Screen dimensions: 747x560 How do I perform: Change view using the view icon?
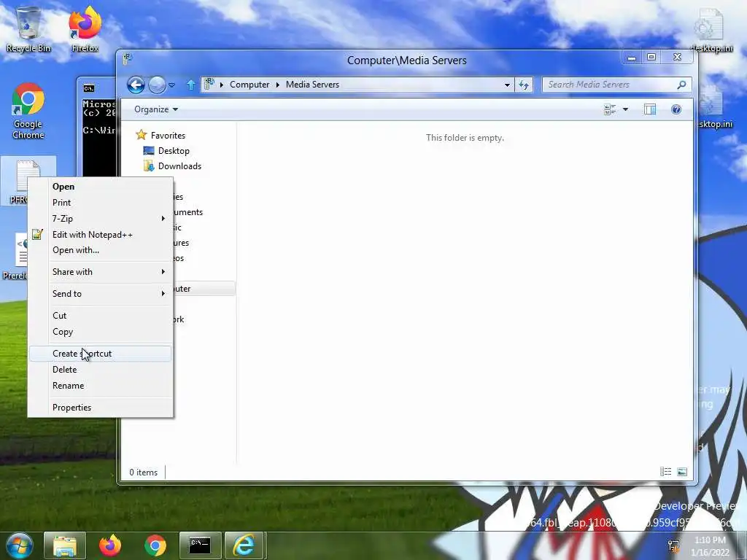click(610, 109)
